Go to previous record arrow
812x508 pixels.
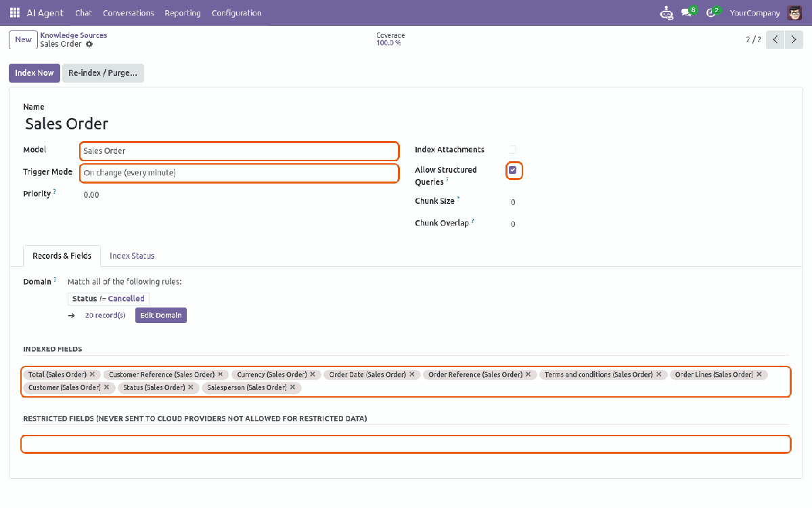(775, 39)
